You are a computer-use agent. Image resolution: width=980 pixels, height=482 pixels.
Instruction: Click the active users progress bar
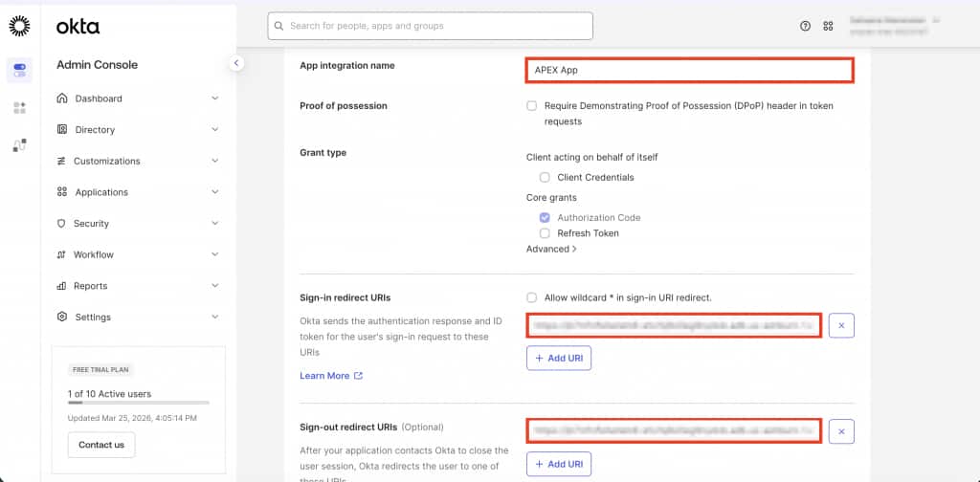[138, 404]
